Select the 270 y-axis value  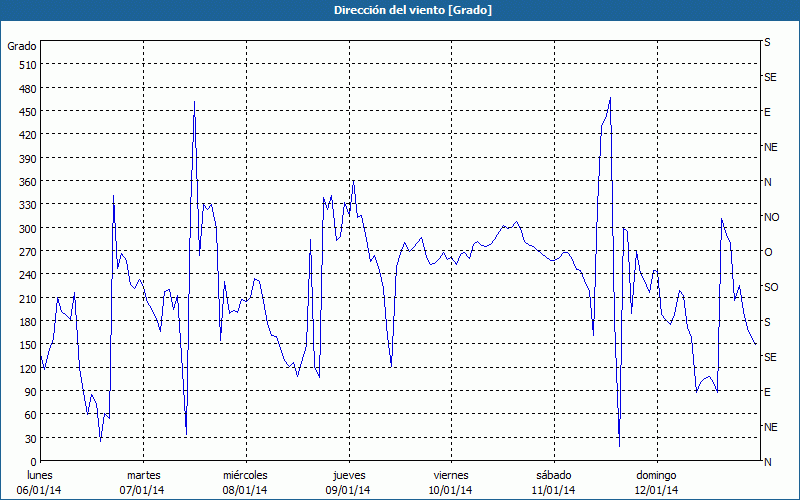pos(28,252)
